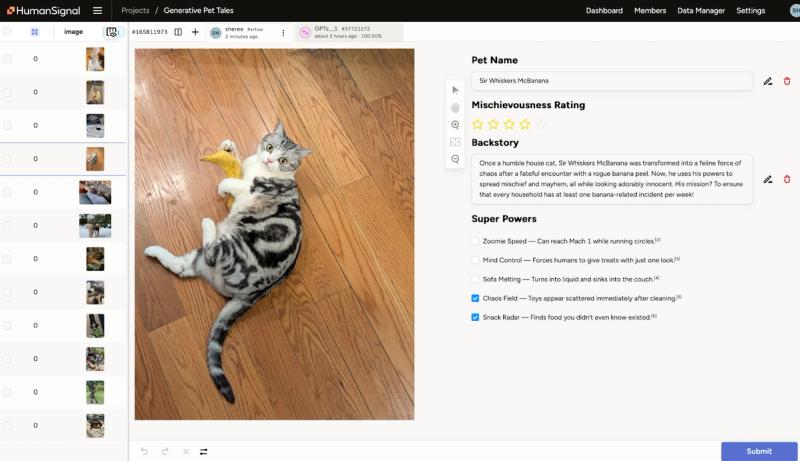The height and width of the screenshot is (461, 800).
Task: Open the project Settings tab
Action: tap(751, 10)
